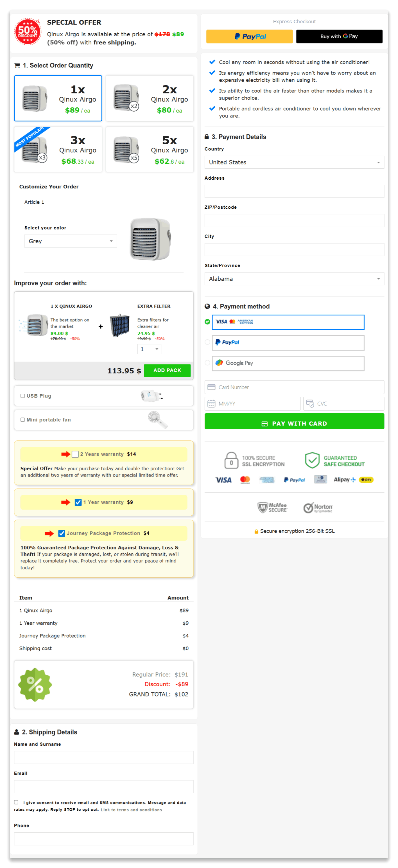Uncheck Journey Package Protection checkbox
Screen dimensions: 398x868
pos(62,533)
